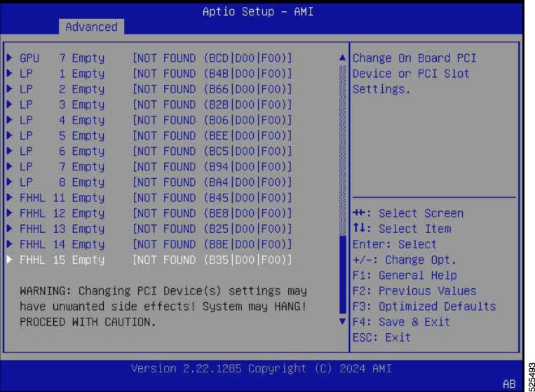The image size is (535, 392).
Task: Click the Select Screen arrow keys hint
Action: point(408,213)
